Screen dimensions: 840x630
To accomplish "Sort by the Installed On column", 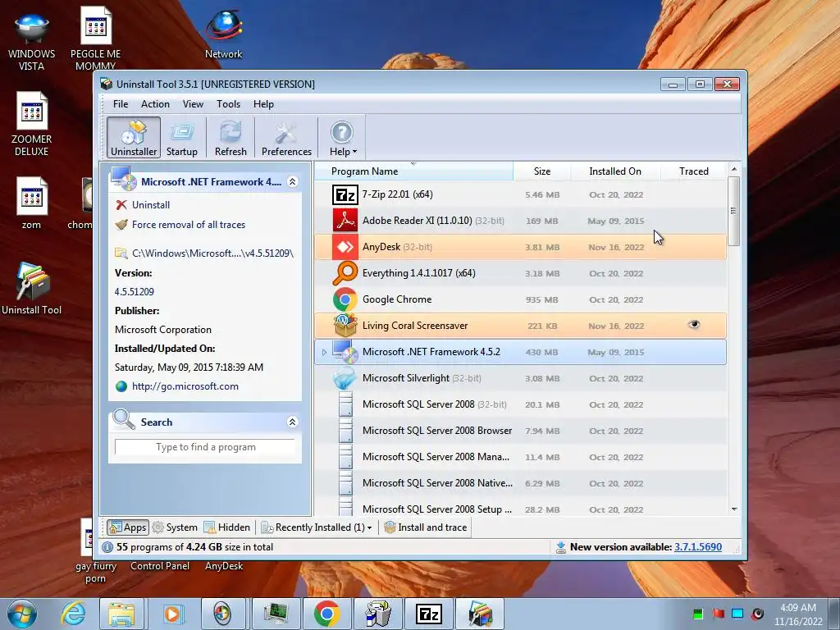I will (x=615, y=171).
